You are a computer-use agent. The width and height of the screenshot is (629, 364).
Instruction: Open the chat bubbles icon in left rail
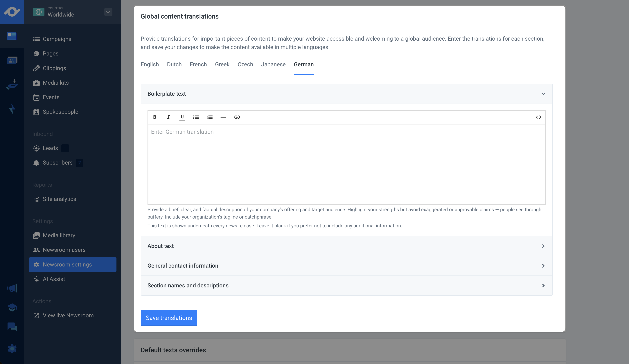12,327
